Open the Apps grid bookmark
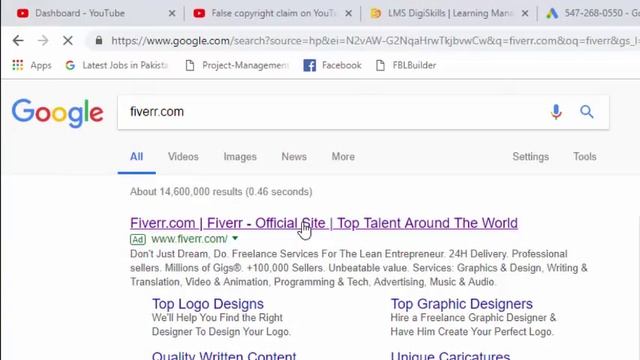Screen dimensions: 640x360 coord(31,65)
